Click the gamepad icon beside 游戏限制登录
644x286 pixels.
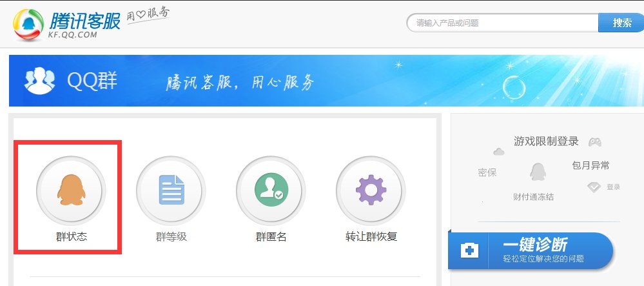tap(595, 143)
